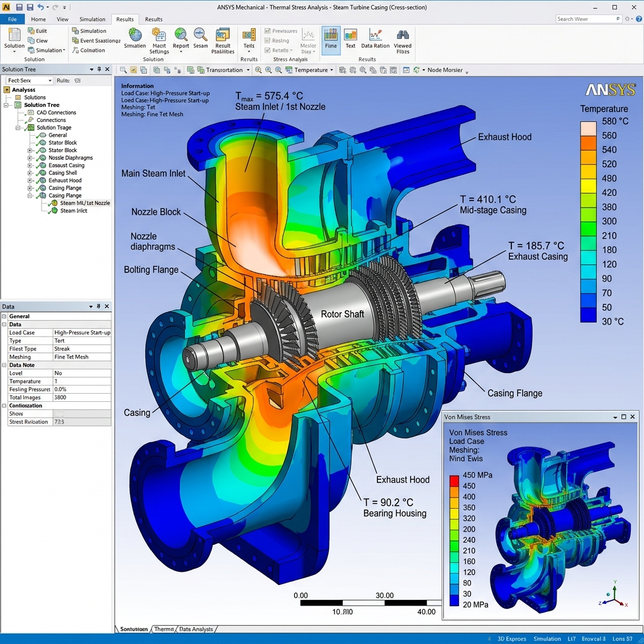The image size is (644, 644).
Task: Click the Search Wewr input field
Action: pos(589,19)
